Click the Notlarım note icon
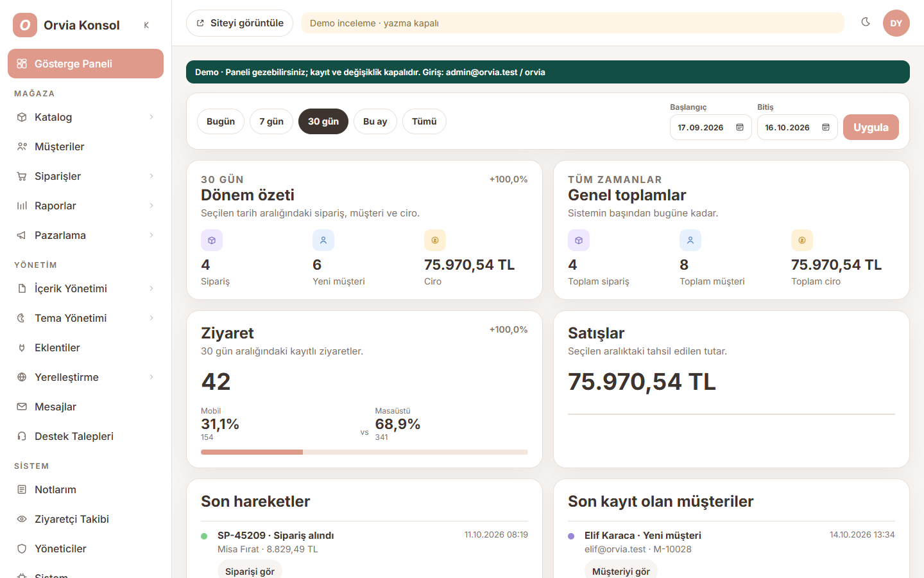 coord(22,489)
